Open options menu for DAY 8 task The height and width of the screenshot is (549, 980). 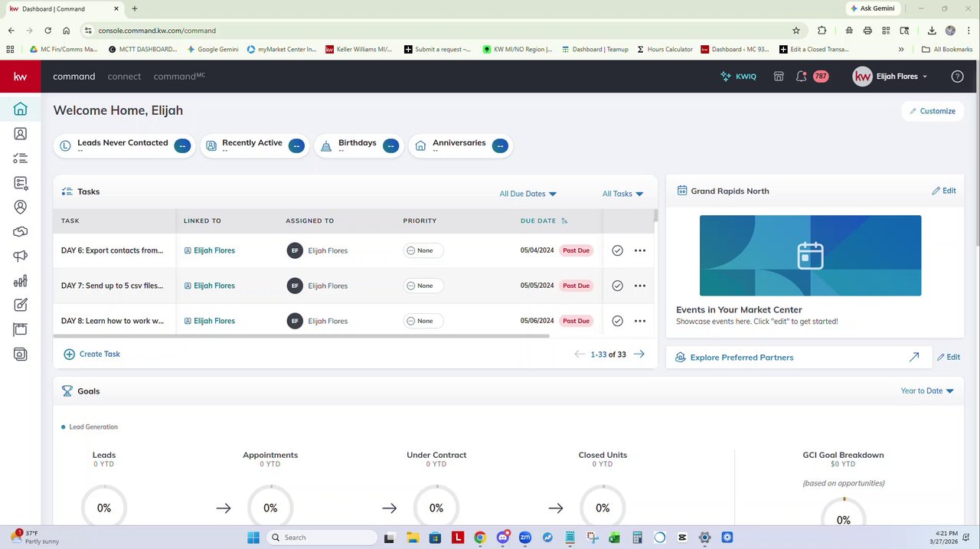pos(640,321)
